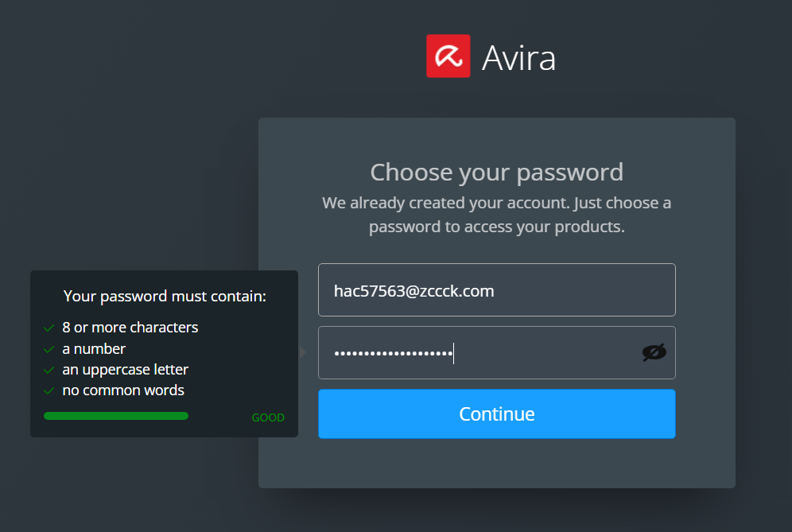Focus the email field with hac57563@zccck.com
The height and width of the screenshot is (532, 792).
point(496,290)
